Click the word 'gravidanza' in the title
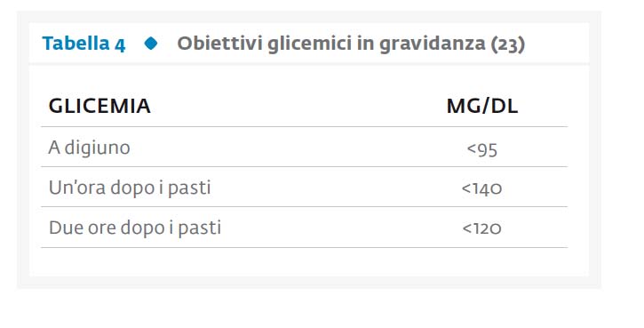This screenshot has width=644, height=328. pyautogui.click(x=432, y=44)
